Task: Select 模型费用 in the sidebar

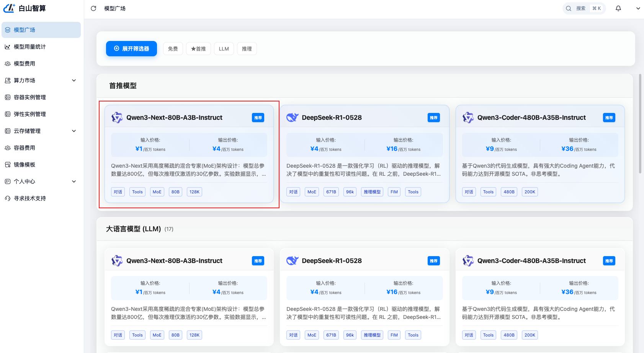Action: 25,64
